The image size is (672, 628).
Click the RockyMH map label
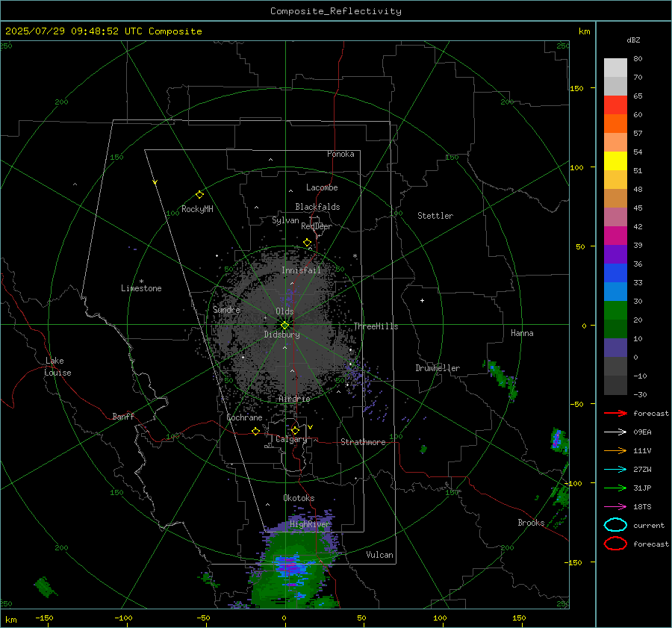197,209
